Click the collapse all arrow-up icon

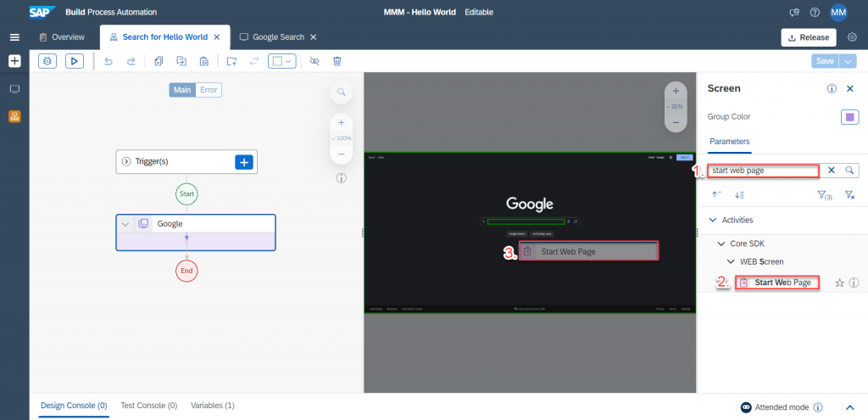[715, 194]
